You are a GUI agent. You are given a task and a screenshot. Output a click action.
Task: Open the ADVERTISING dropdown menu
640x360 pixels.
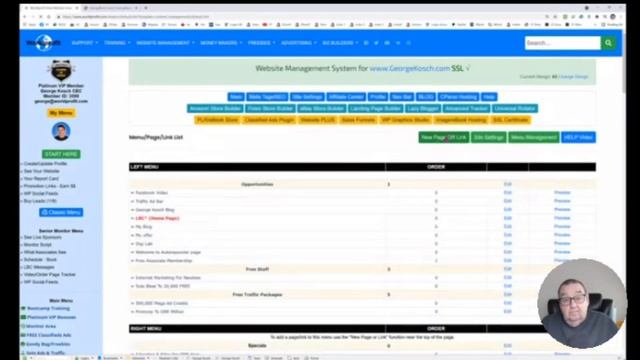pos(299,43)
